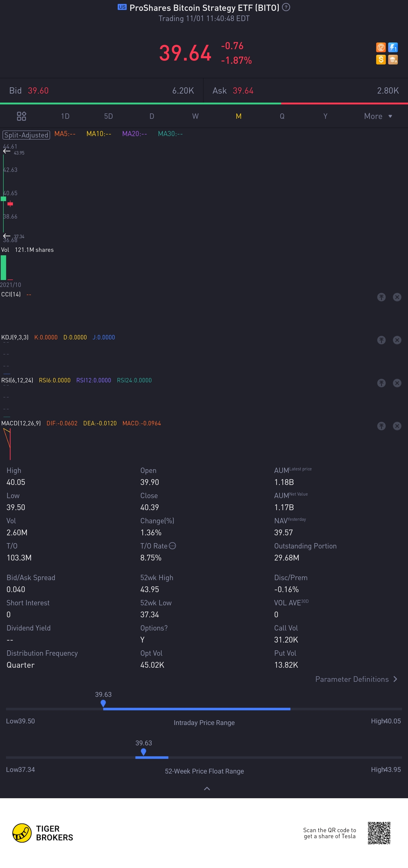Viewport: 408px width, 868px height.
Task: Open help icon next to BITO title
Action: coord(286,7)
